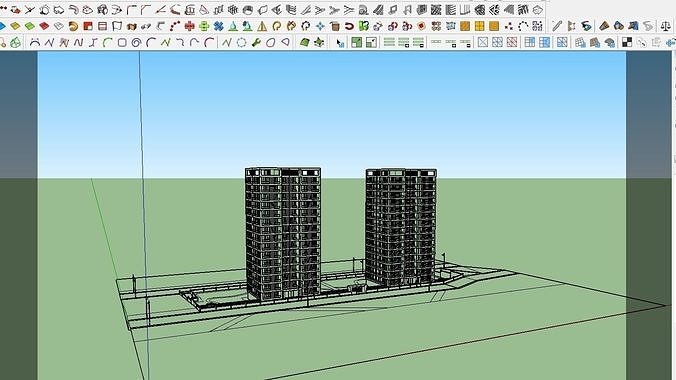676x380 pixels.
Task: Click the red plus cross icon
Action: click(x=189, y=26)
